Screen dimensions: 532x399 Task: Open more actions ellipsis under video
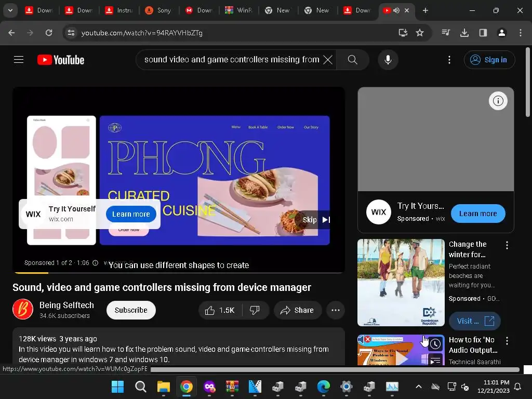[336, 310]
